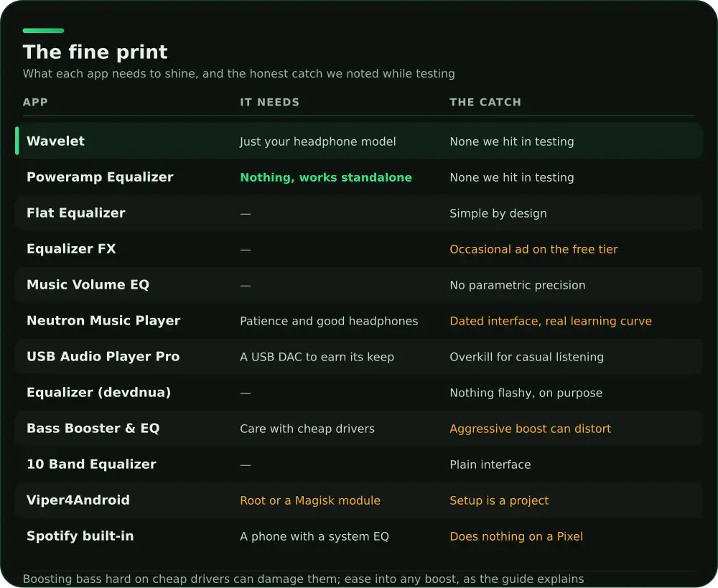Screen dimensions: 718x588
Task: Click the dash in Equalizer (devdnua) row
Action: 246,393
